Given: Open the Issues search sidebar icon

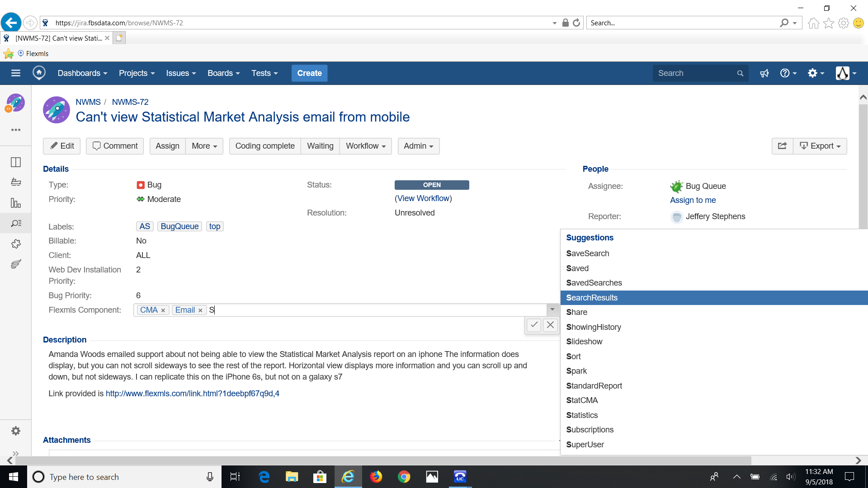Looking at the screenshot, I should pyautogui.click(x=16, y=223).
